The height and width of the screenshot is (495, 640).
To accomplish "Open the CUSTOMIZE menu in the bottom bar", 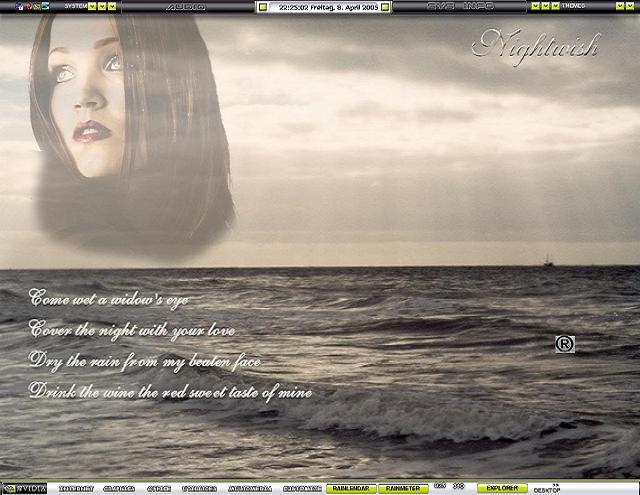I will point(302,488).
